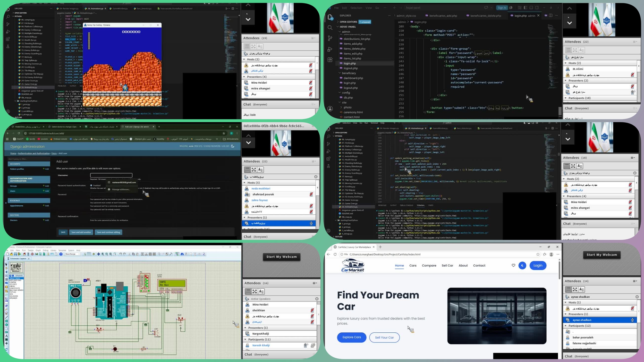Switch to breakout grid view in Attendees (14) pod
Screen dimensions: 644x362
point(575,289)
